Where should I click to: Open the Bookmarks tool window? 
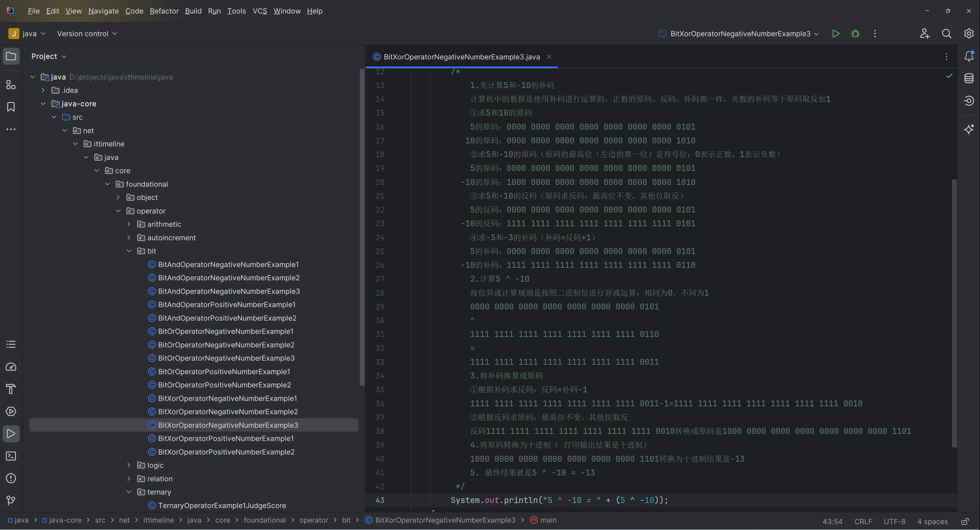coord(11,107)
